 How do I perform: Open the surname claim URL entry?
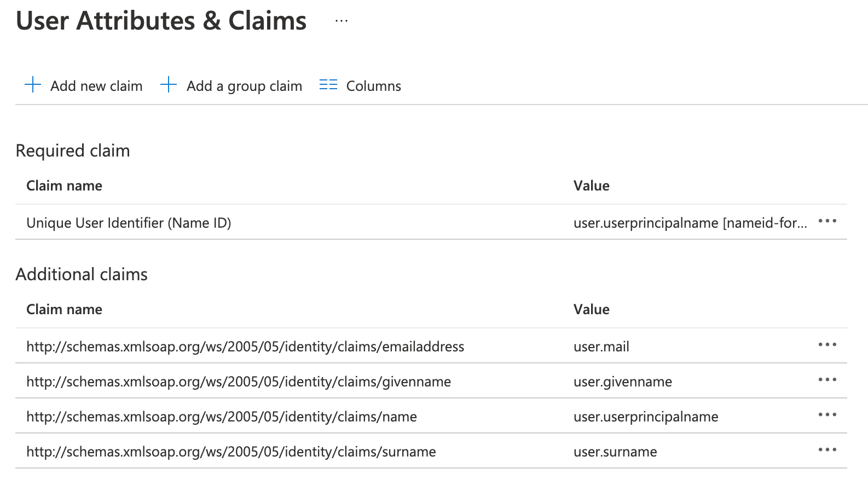click(x=231, y=452)
